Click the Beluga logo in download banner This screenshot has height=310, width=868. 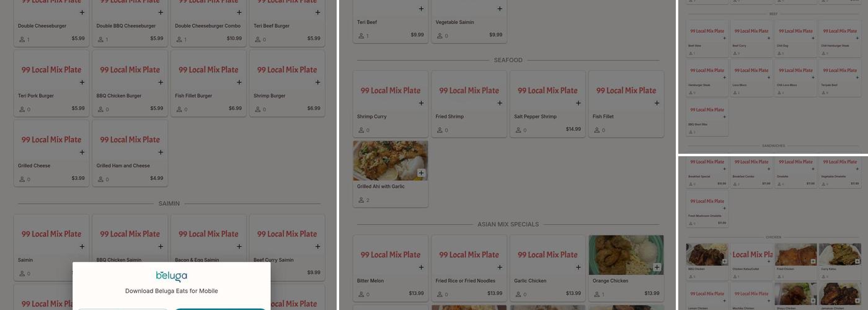point(171,276)
